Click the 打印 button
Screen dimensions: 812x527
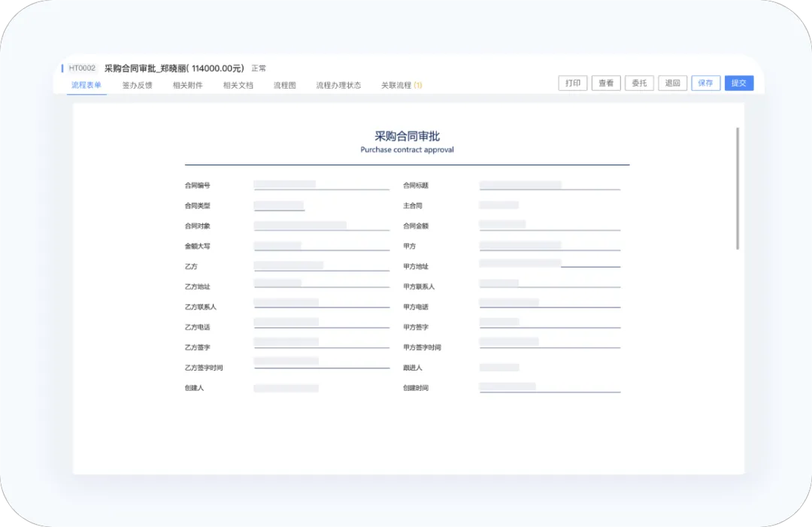573,83
